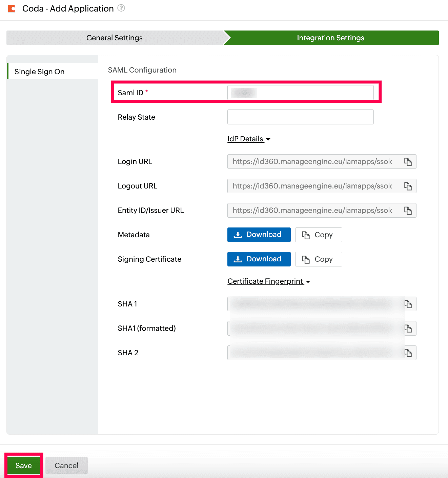Copy the Signing Certificate

click(x=319, y=259)
